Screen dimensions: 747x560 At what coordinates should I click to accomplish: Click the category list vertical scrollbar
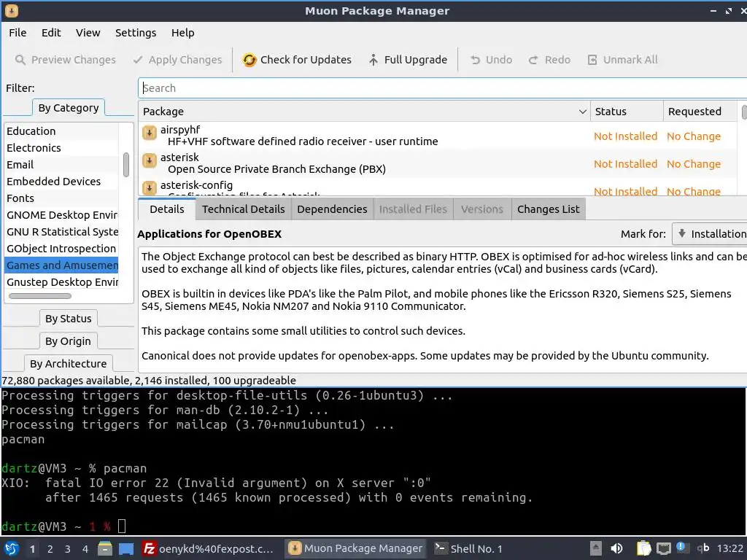(x=125, y=165)
